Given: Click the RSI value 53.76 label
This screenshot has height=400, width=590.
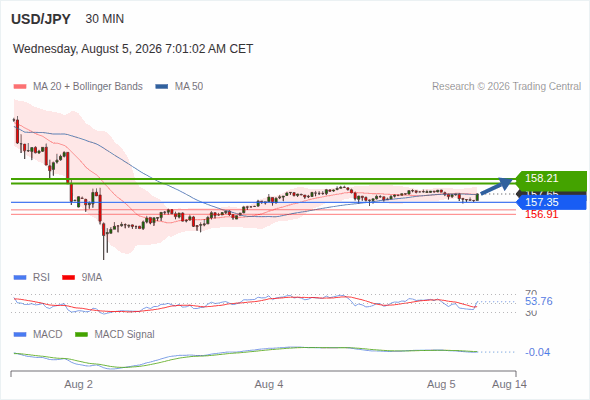Looking at the screenshot, I should [539, 301].
